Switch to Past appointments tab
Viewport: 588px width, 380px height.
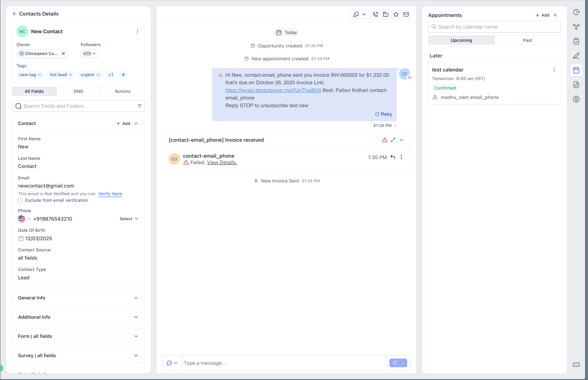pos(527,40)
